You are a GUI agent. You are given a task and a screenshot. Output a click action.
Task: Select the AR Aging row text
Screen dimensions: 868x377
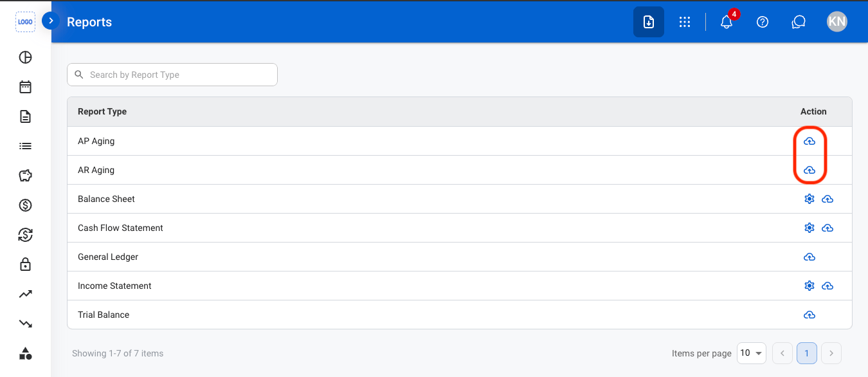[96, 170]
